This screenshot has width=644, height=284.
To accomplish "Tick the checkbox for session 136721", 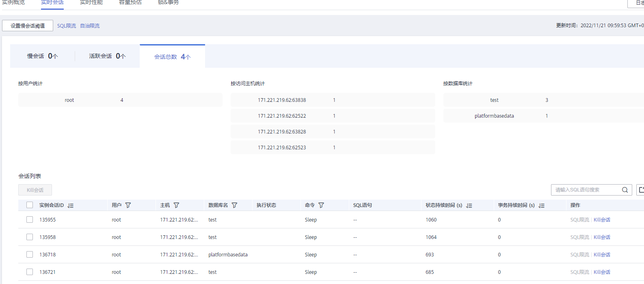I will (x=30, y=272).
